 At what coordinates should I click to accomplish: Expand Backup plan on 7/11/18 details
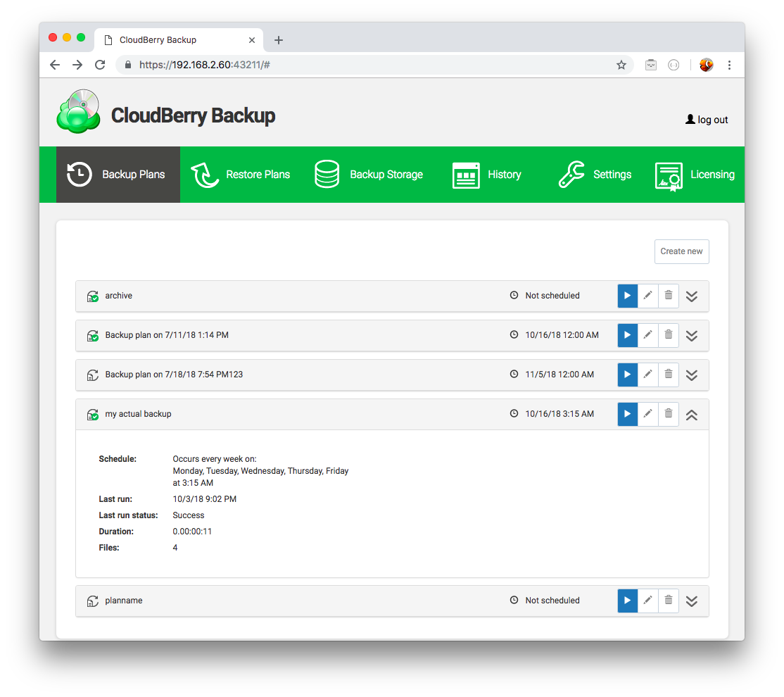tap(692, 336)
